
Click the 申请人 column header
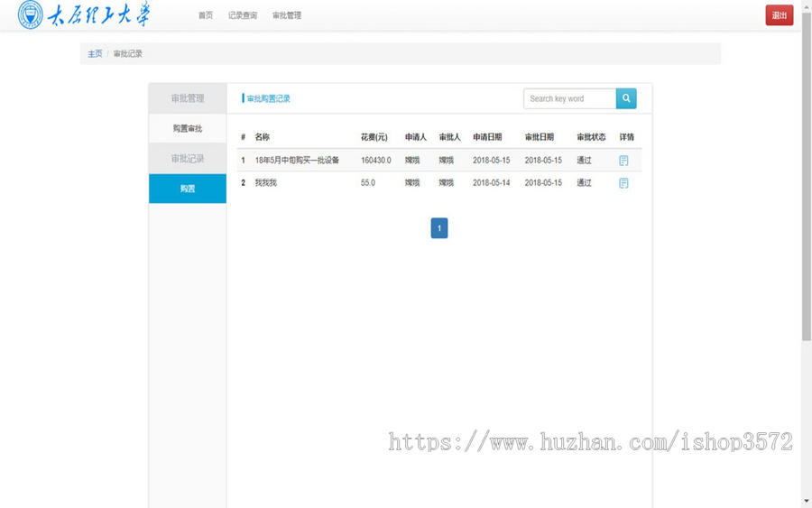tap(416, 137)
